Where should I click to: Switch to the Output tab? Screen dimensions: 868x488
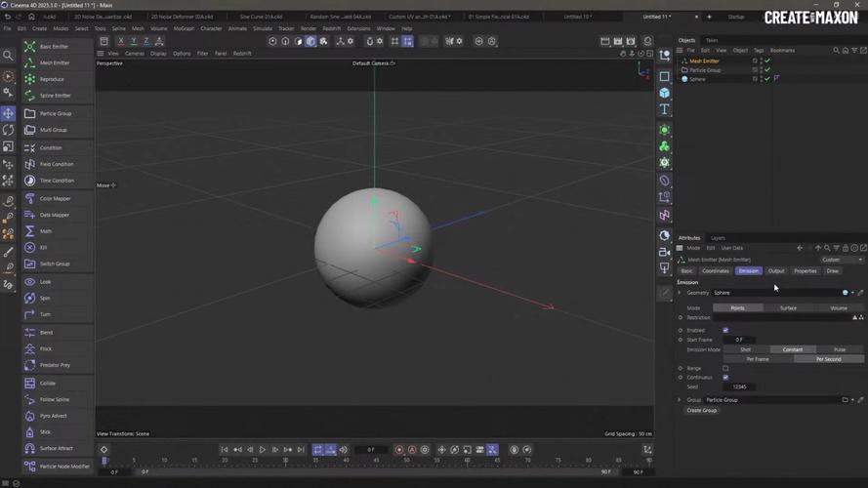[776, 271]
